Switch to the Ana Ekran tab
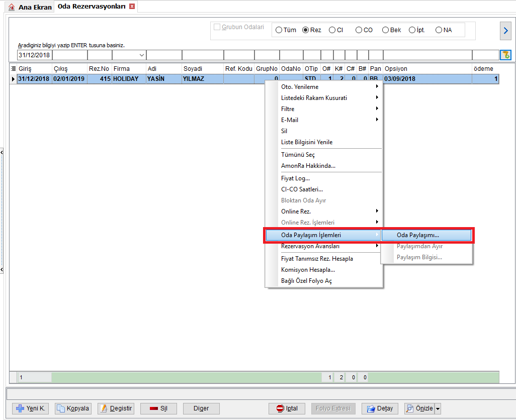 pyautogui.click(x=30, y=7)
